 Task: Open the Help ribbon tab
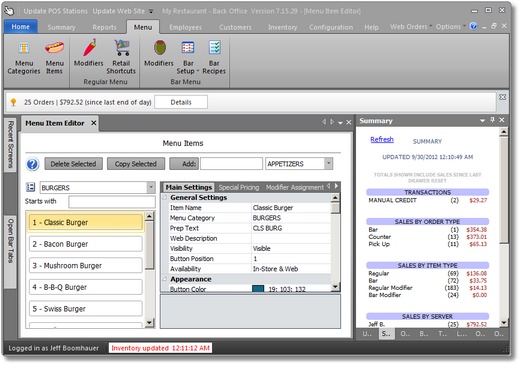click(x=371, y=27)
